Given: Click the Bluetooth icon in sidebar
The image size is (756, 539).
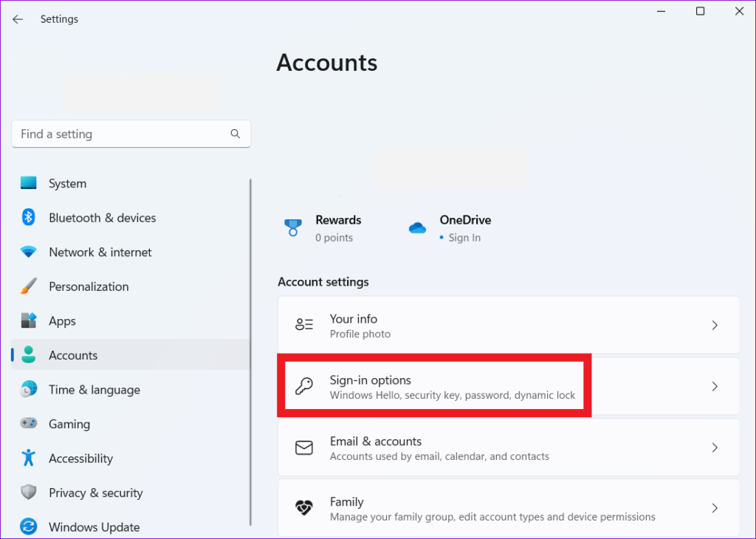Looking at the screenshot, I should tap(29, 217).
